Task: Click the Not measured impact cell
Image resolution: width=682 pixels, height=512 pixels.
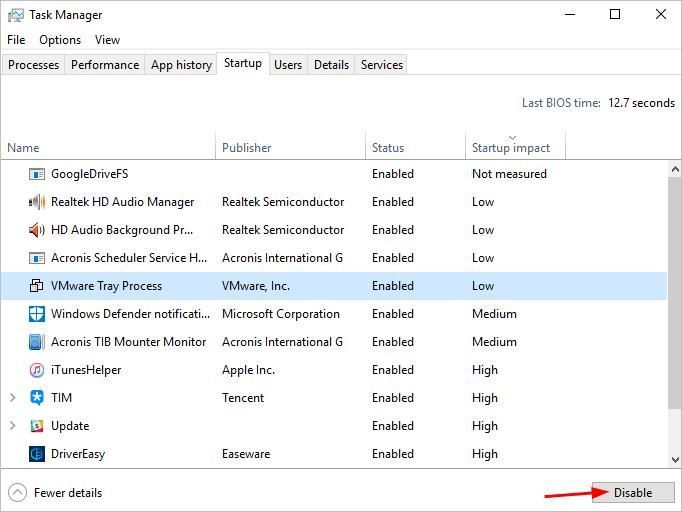Action: coord(509,174)
